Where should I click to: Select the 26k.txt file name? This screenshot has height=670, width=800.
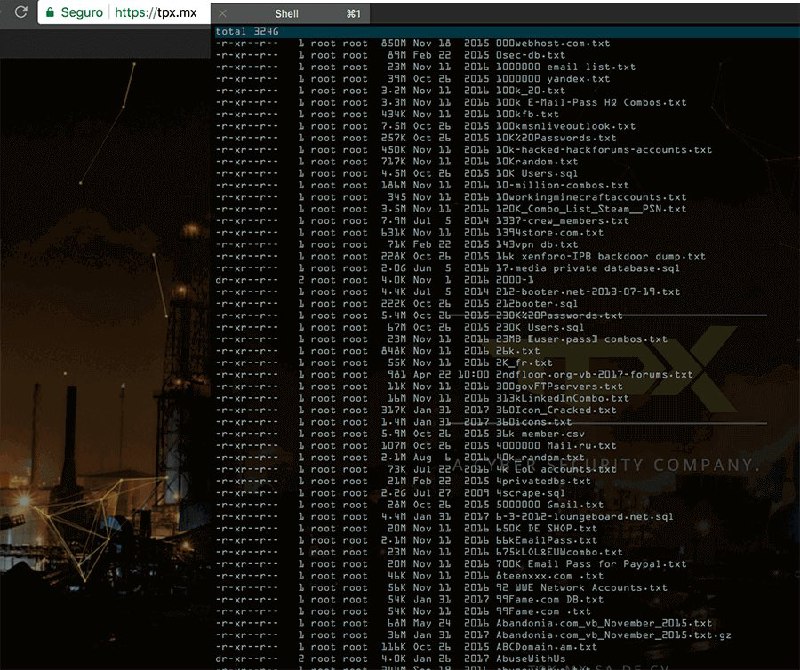pos(518,351)
